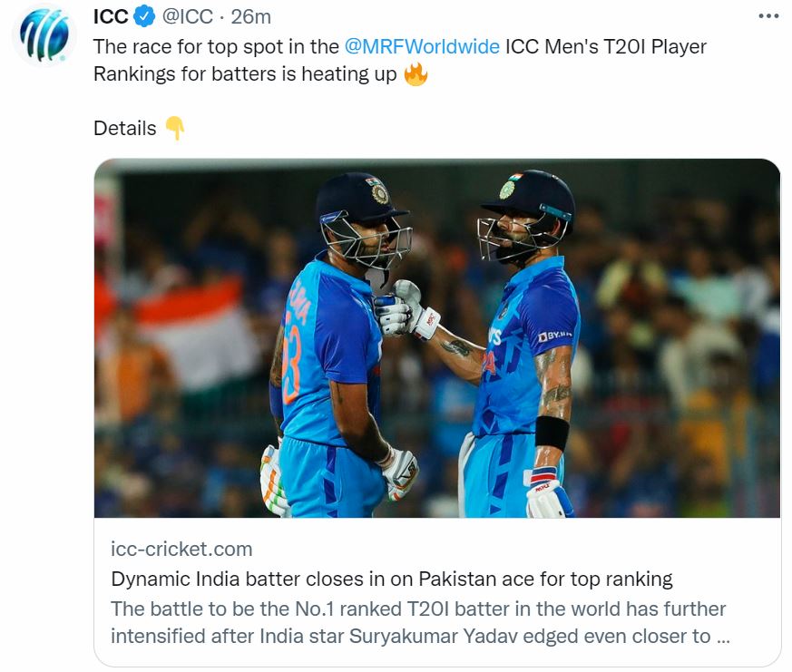Screen dimensions: 792x672
Task: Click the pointing-down emoji after Details
Action: coord(174,129)
